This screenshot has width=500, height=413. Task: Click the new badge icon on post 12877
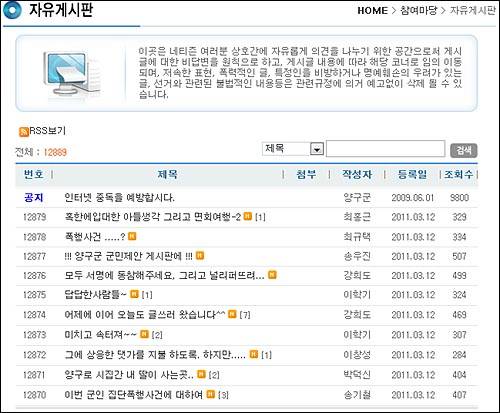tap(200, 255)
